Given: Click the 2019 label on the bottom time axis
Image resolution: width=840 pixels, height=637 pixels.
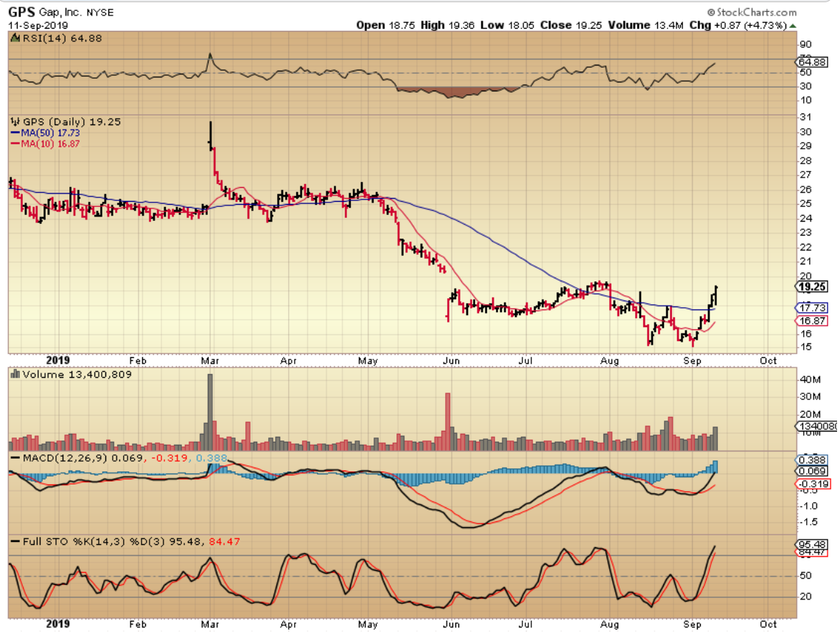Looking at the screenshot, I should [x=58, y=624].
